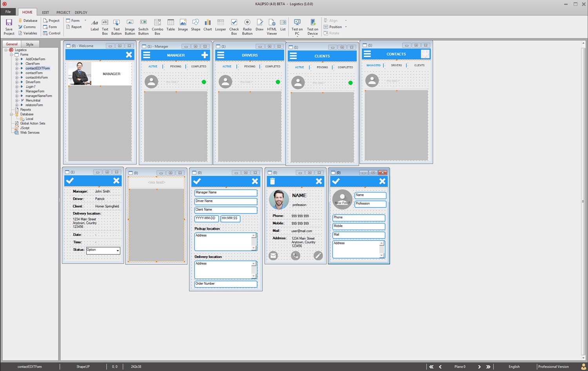The image size is (588, 371).
Task: Switch to the DEPLOY ribbon tab
Action: coord(81,12)
